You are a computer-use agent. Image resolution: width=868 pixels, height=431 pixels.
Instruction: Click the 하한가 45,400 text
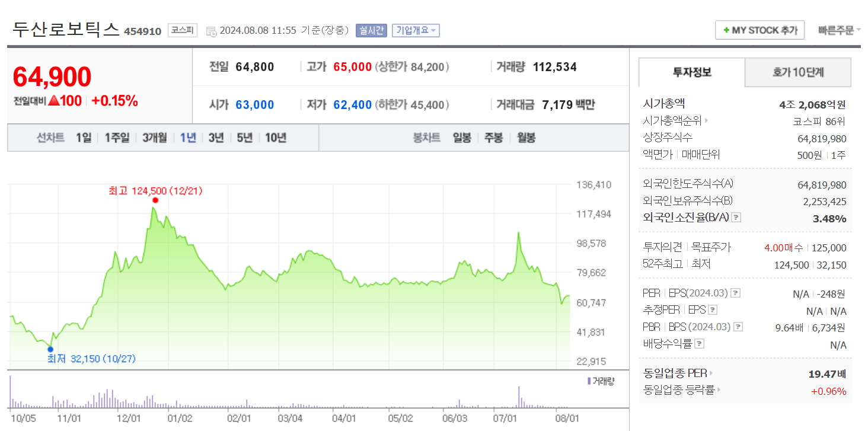pyautogui.click(x=411, y=105)
